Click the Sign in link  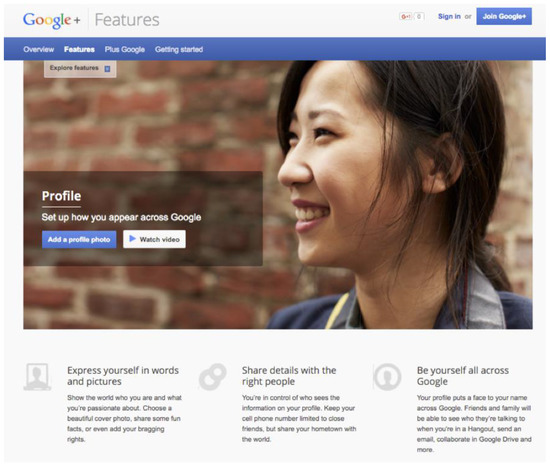coord(449,16)
